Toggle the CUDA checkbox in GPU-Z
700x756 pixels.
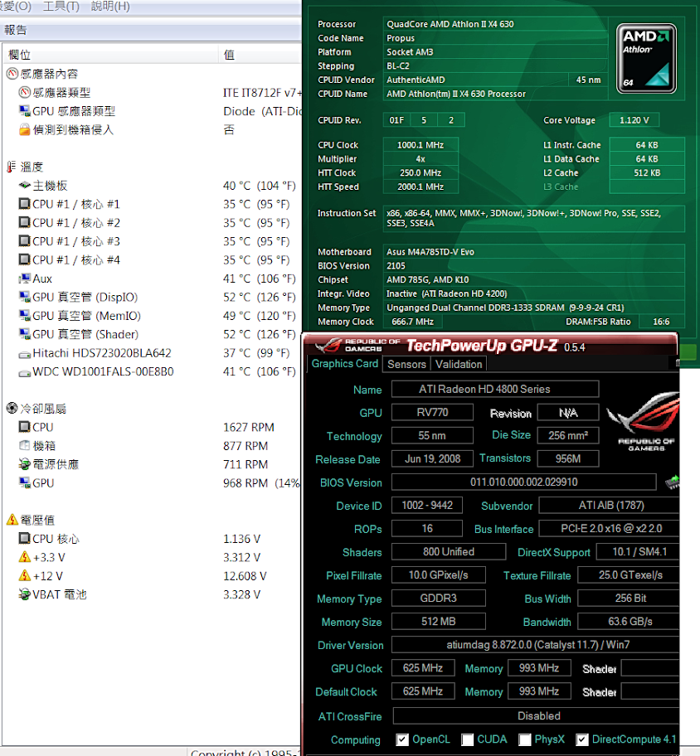[x=467, y=739]
